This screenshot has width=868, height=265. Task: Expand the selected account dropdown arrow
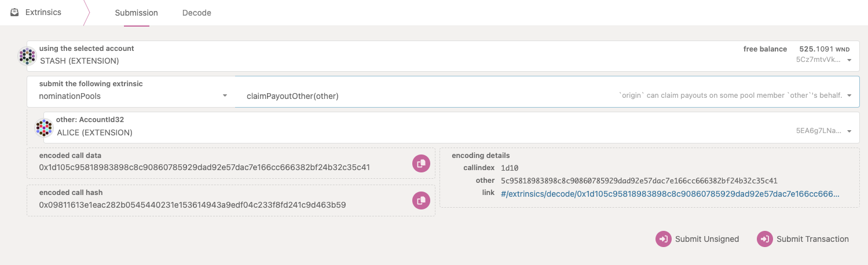pos(849,60)
